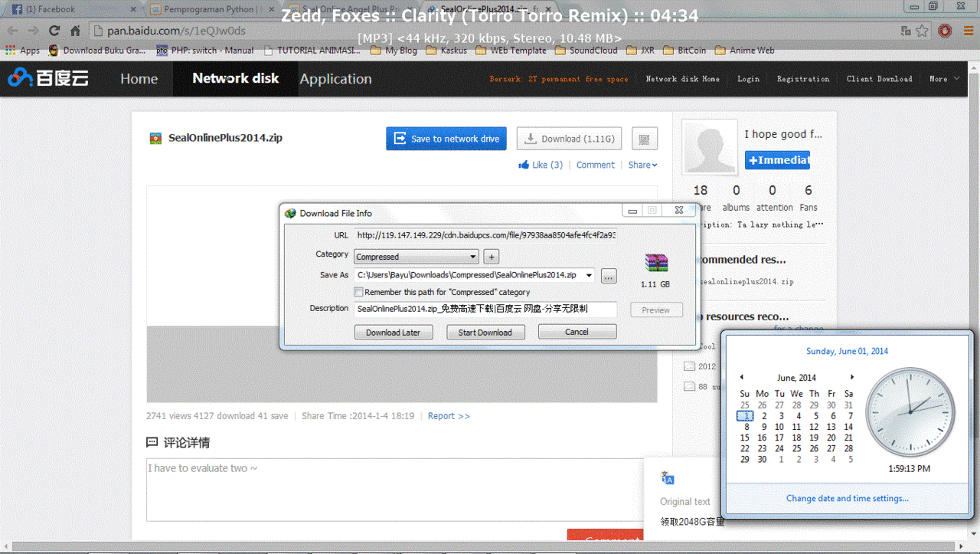Click red extension icon beside star

pyautogui.click(x=946, y=31)
